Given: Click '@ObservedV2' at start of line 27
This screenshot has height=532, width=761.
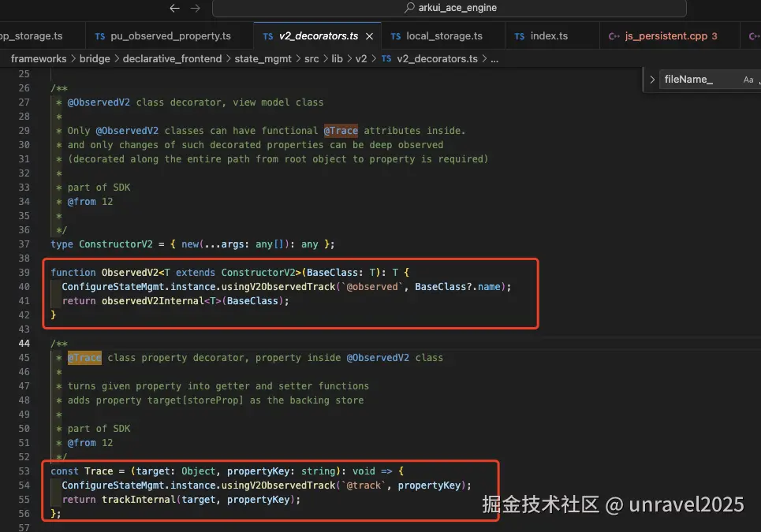Looking at the screenshot, I should 99,102.
